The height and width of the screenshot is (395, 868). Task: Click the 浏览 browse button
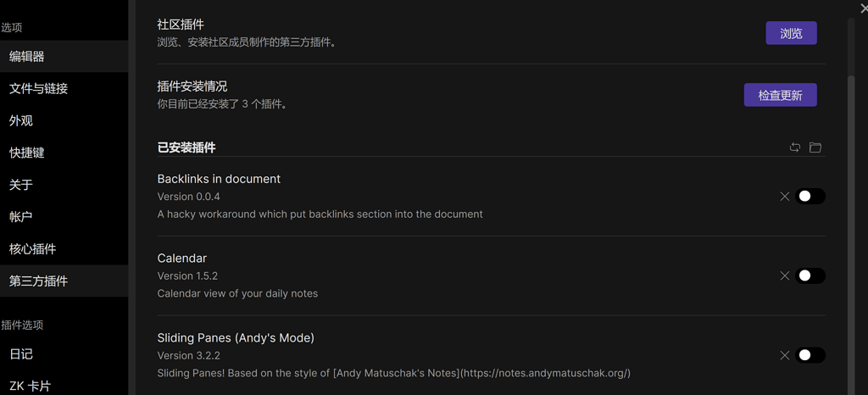[x=791, y=33]
